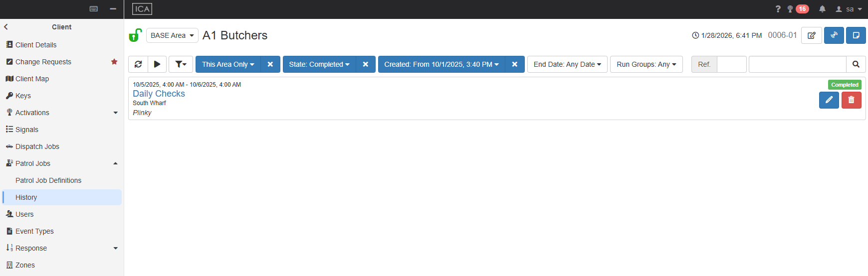This screenshot has width=868, height=276.
Task: Open Change Requests in sidebar
Action: coord(62,62)
